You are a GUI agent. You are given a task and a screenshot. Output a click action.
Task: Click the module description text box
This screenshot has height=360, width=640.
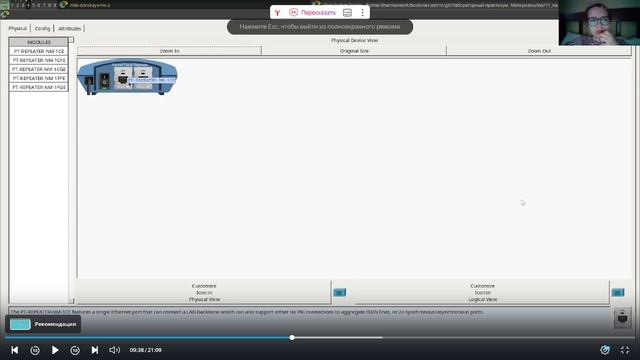310,312
